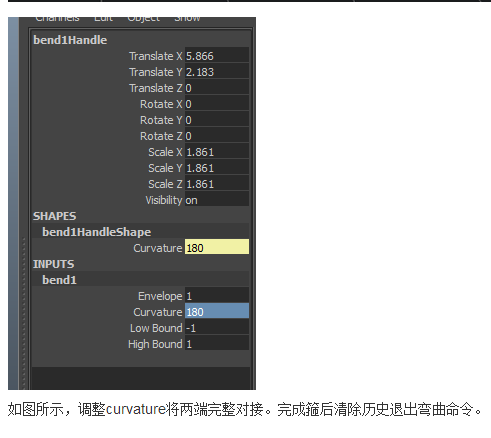491x438 pixels.
Task: Click the dotted panel resize grip
Action: [x=24, y=313]
